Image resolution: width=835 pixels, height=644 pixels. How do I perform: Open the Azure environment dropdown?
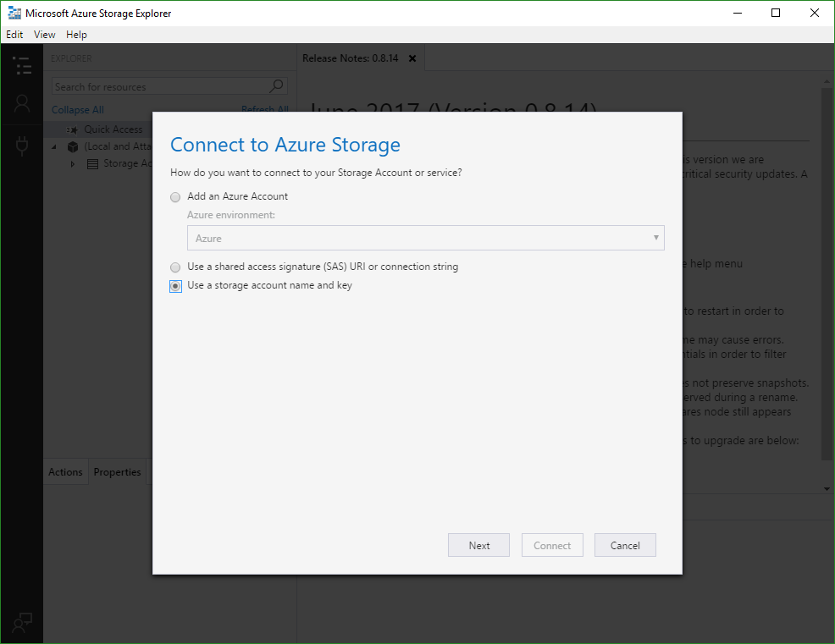point(425,238)
